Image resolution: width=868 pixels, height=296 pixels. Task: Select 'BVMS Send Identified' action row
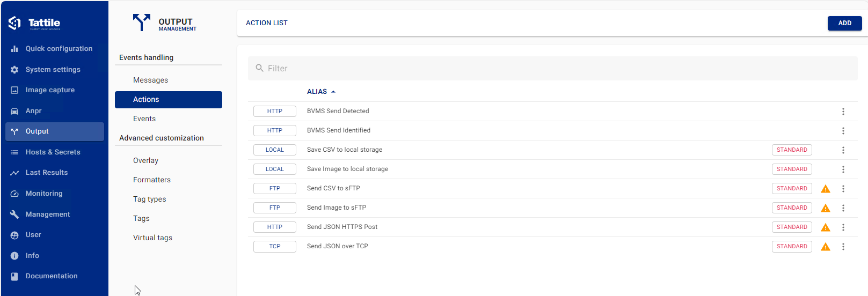coord(553,131)
